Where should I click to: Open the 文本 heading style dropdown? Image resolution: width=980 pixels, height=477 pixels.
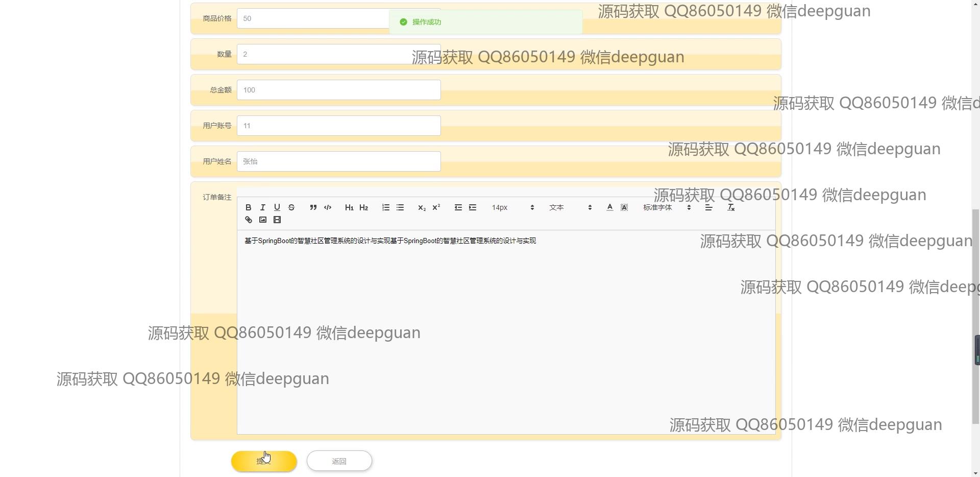point(570,207)
